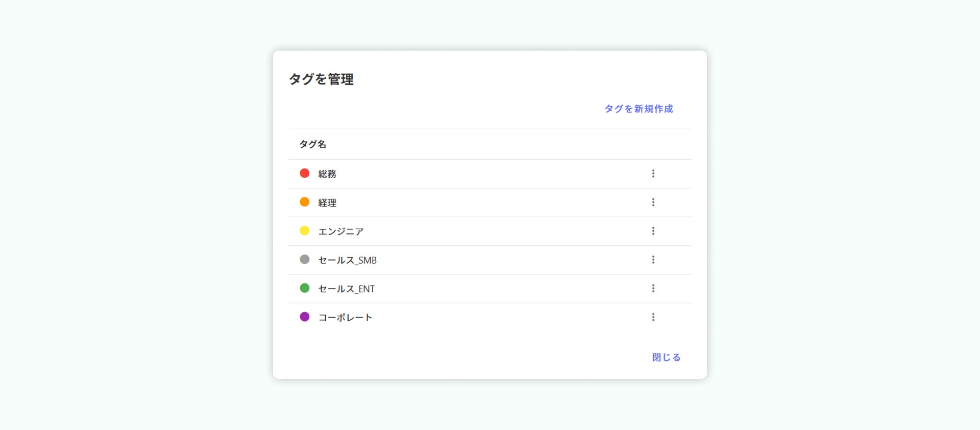Open the more options menu for コーポレート
The height and width of the screenshot is (430, 980).
tap(653, 317)
